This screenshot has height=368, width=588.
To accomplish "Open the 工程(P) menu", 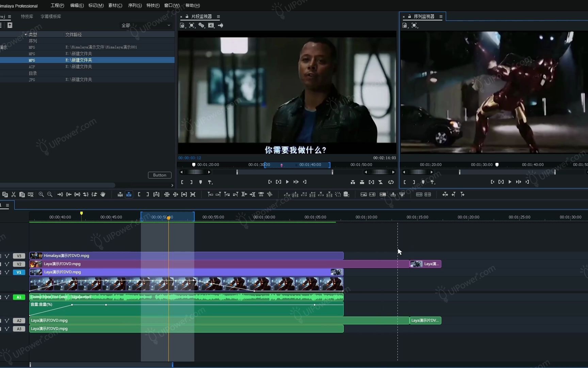I will [57, 5].
